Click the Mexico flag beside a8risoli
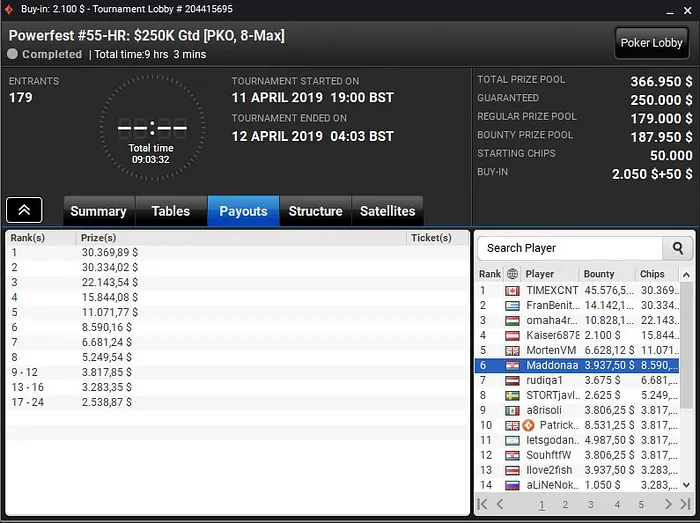This screenshot has height=523, width=700. [512, 411]
